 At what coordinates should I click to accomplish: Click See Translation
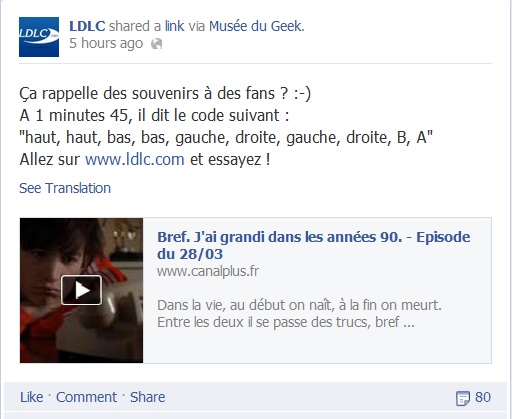coord(65,188)
